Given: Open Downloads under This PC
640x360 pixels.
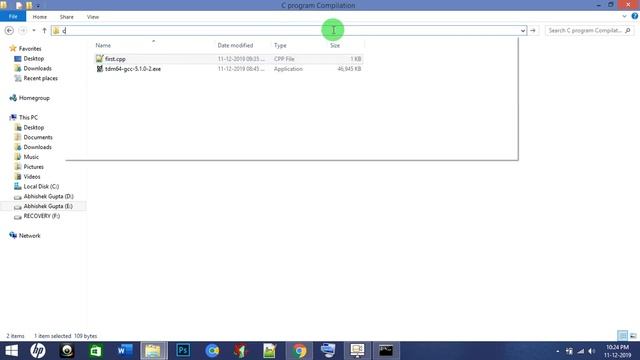Looking at the screenshot, I should (x=37, y=147).
